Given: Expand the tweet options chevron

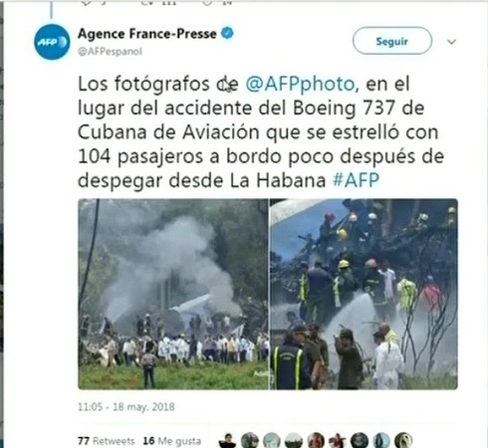Looking at the screenshot, I should coord(451,42).
